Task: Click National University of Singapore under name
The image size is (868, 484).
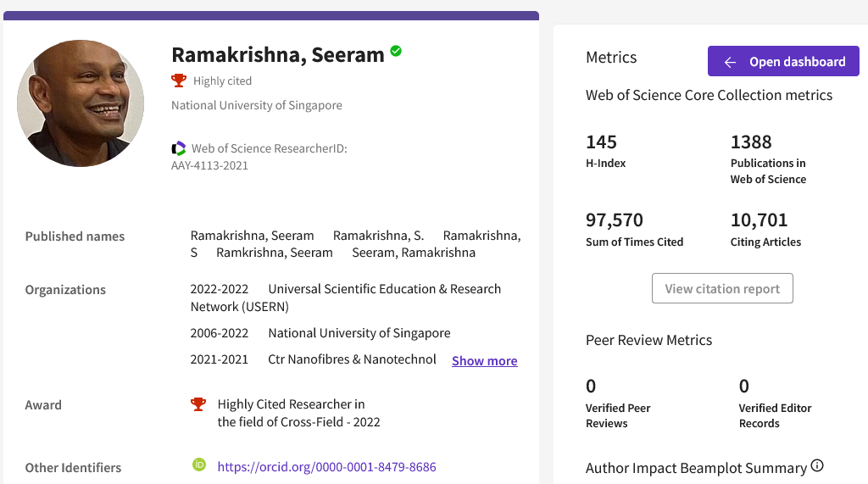Action: coord(257,106)
